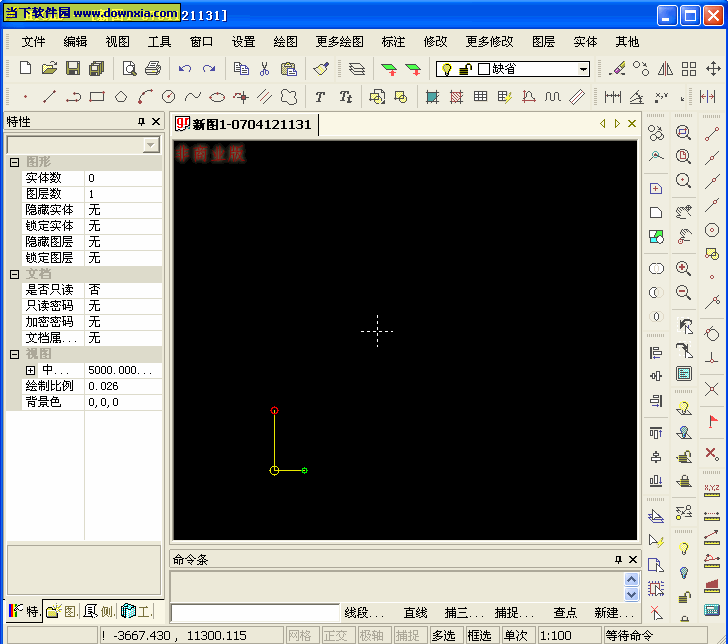Click 线段... command button
Screen dimensions: 728x644
[364, 613]
